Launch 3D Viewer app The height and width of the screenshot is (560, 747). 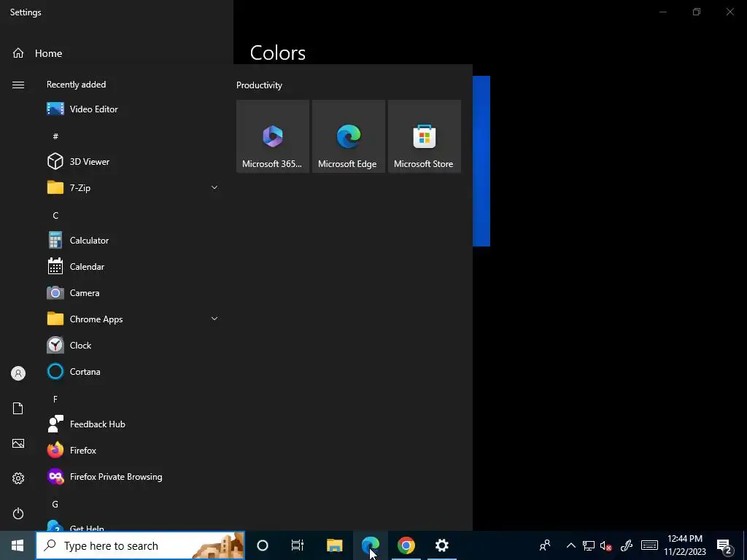[131, 161]
